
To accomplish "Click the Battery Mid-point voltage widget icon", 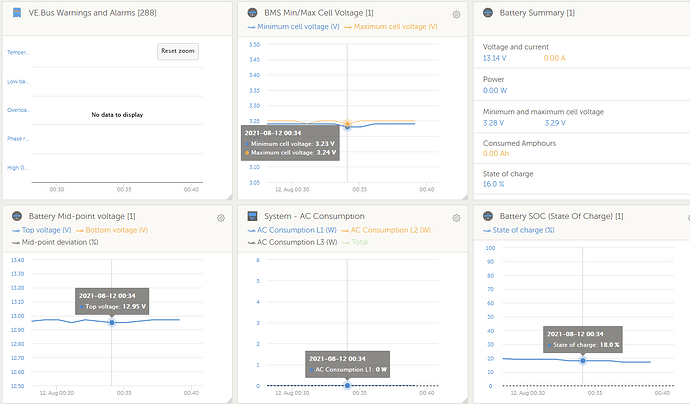I will coord(17,216).
